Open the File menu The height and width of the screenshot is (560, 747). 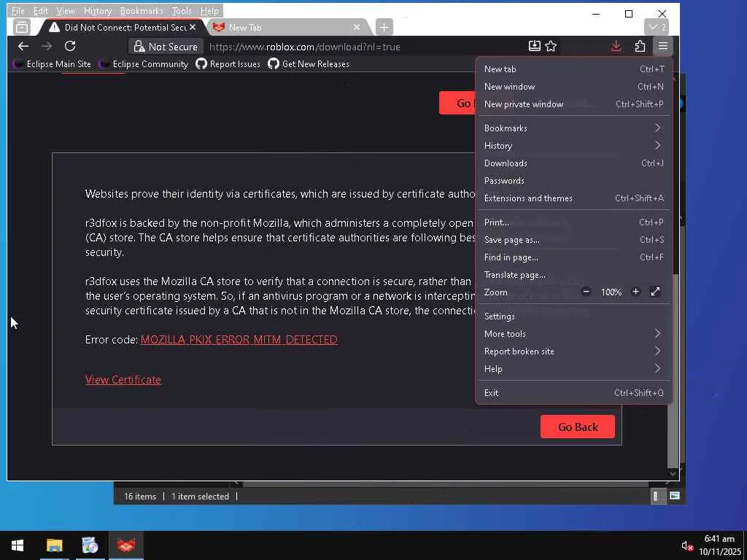18,10
